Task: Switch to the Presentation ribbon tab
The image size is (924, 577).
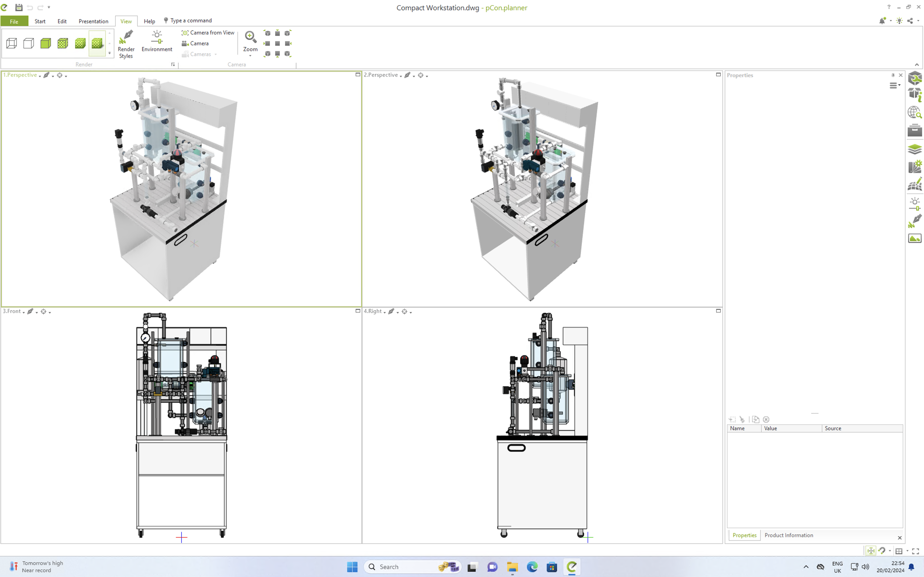Action: (x=93, y=21)
